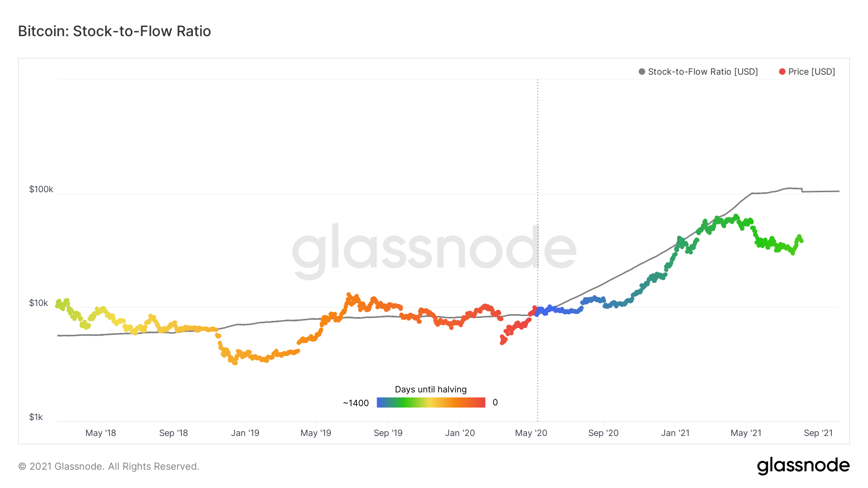Select the May '20 x-axis label
The width and height of the screenshot is (868, 488).
click(x=531, y=433)
